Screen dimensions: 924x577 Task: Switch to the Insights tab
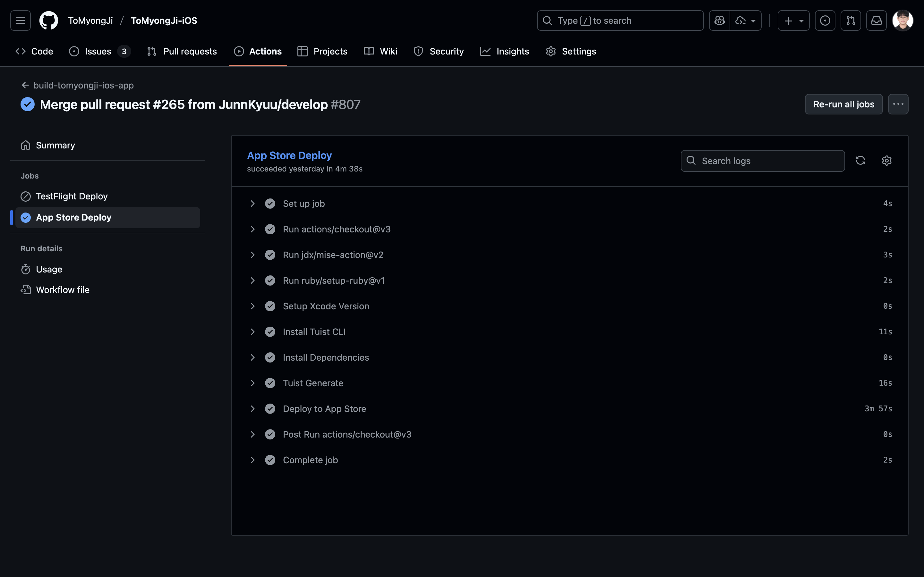(x=505, y=52)
